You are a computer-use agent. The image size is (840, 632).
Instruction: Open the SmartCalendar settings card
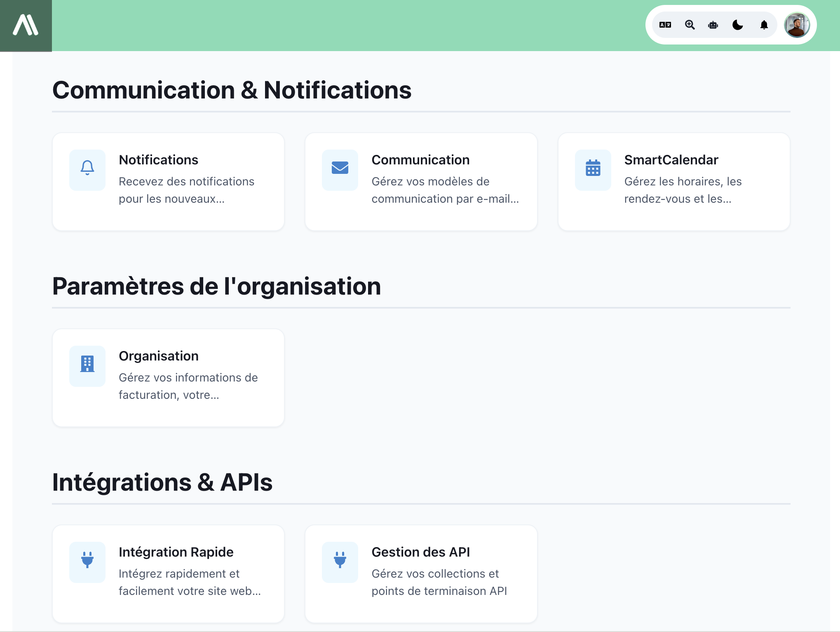click(673, 182)
